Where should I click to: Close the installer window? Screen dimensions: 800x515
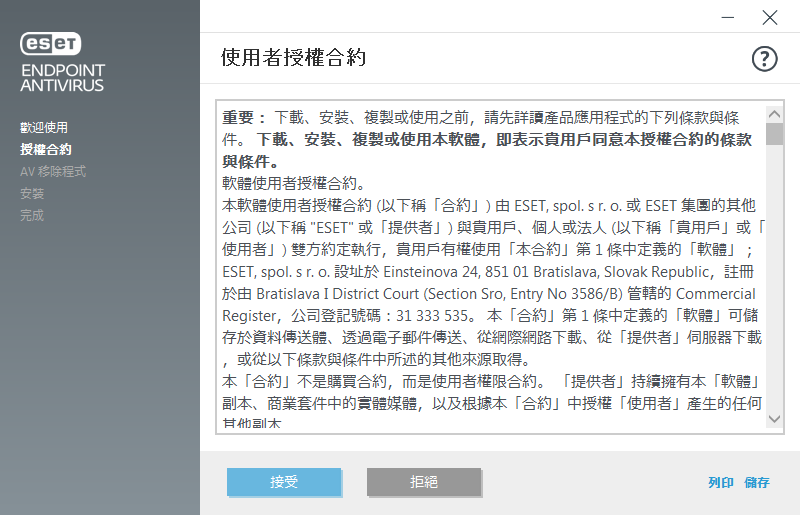pyautogui.click(x=769, y=17)
